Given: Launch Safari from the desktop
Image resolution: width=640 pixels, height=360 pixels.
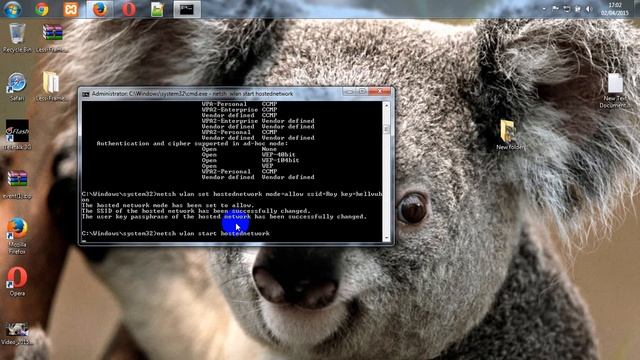Looking at the screenshot, I should 17,87.
